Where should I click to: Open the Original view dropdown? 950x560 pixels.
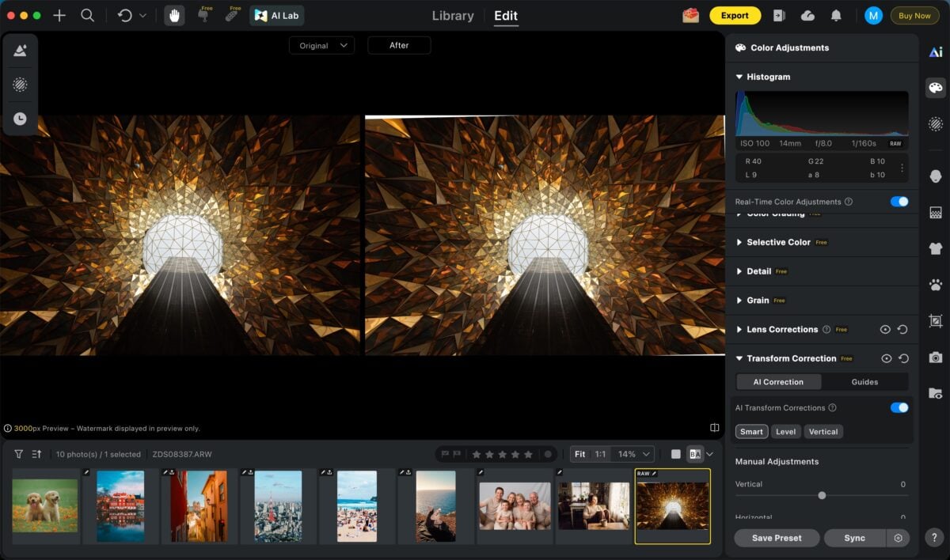tap(321, 46)
